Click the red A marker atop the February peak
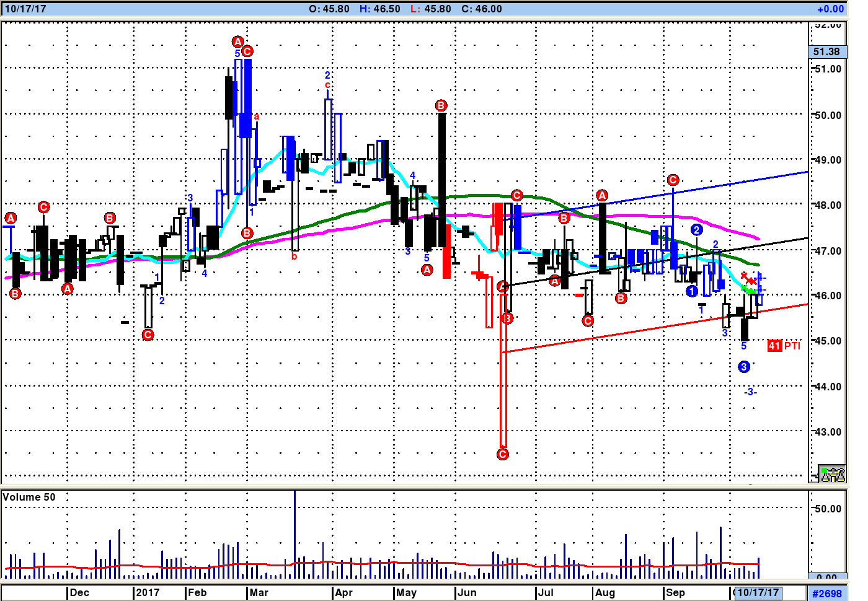 237,42
